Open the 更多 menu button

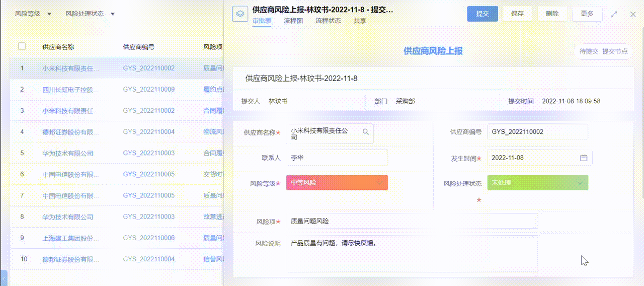click(x=587, y=14)
